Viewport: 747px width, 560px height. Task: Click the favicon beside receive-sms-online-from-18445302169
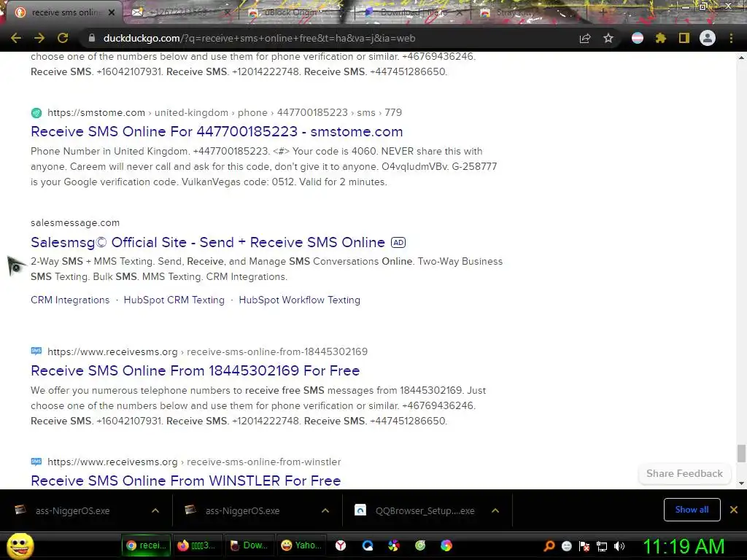(x=36, y=351)
